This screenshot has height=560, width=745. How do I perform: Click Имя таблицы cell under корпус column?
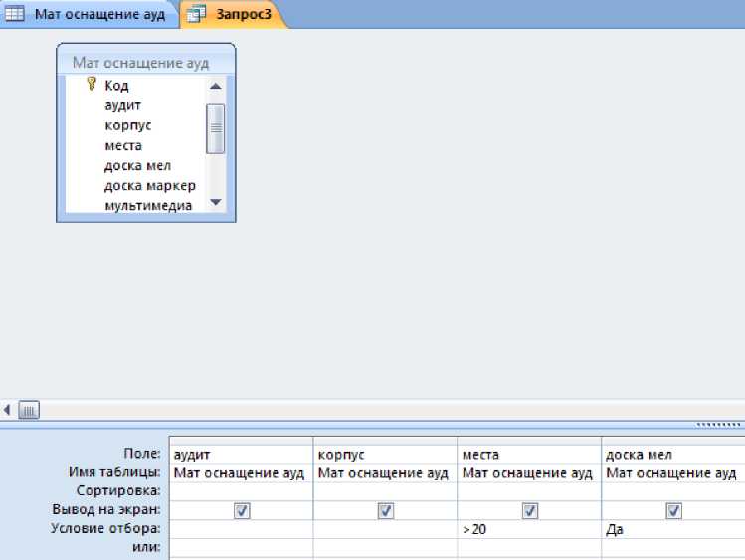tap(385, 473)
